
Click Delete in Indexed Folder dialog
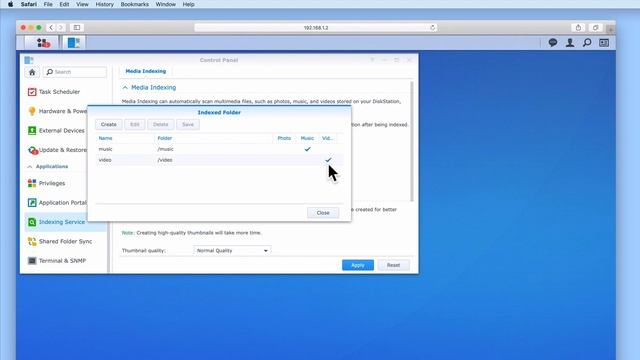(160, 124)
